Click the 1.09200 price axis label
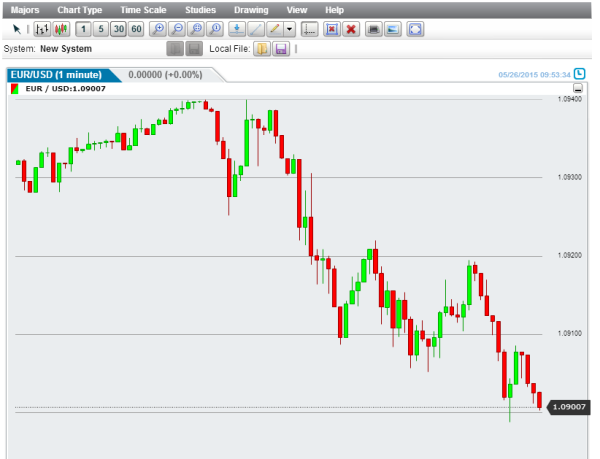The height and width of the screenshot is (459, 600). (x=570, y=256)
